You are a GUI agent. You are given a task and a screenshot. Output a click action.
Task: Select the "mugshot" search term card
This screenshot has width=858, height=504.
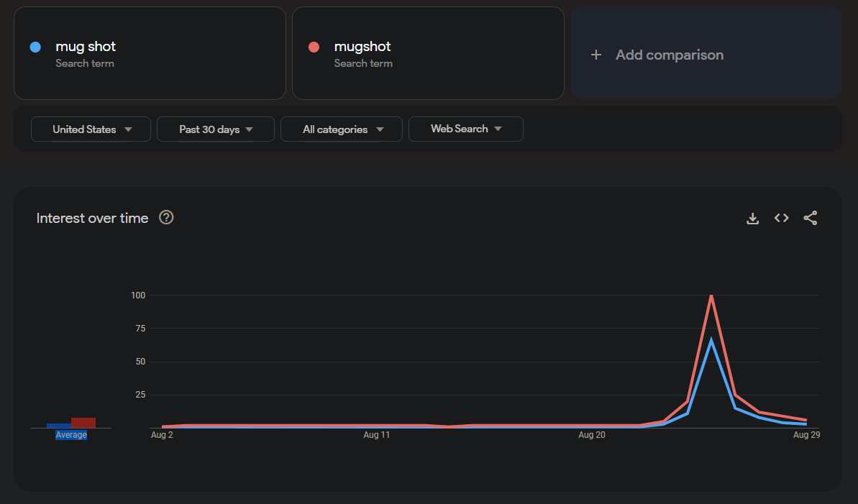[x=428, y=53]
